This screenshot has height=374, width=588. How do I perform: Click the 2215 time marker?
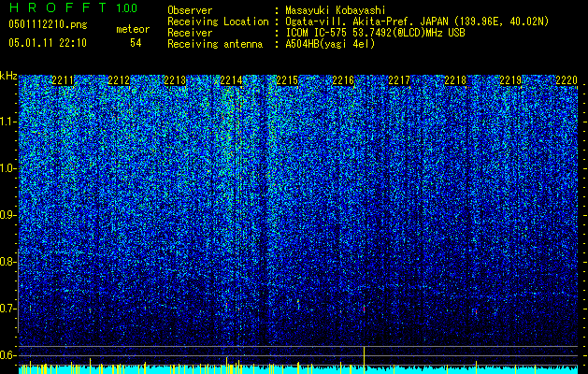click(x=287, y=80)
